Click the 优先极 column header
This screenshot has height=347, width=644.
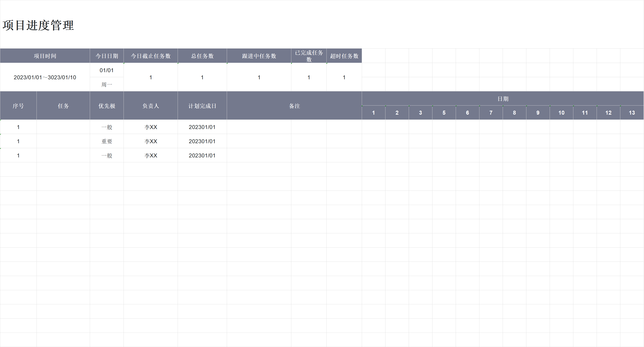[107, 106]
